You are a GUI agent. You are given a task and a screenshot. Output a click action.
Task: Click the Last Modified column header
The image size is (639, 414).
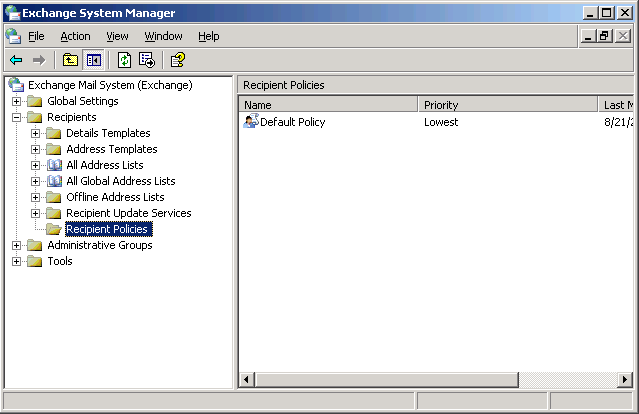point(616,105)
